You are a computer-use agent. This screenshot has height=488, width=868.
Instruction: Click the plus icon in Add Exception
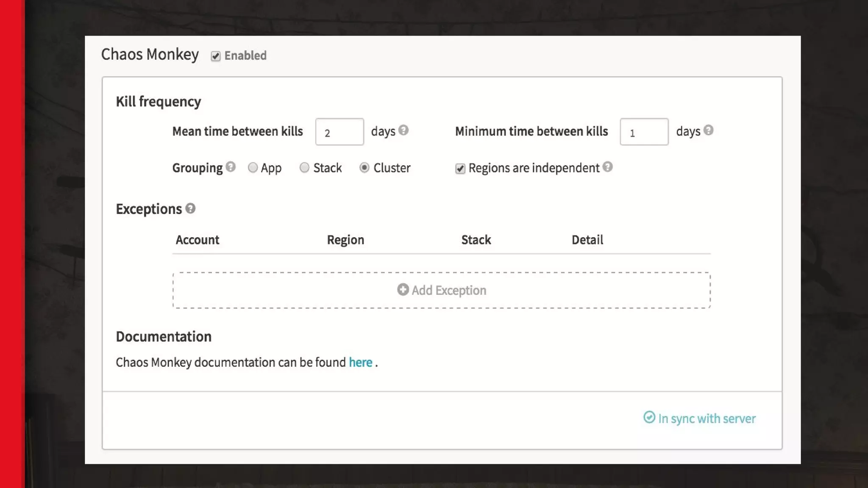[403, 290]
